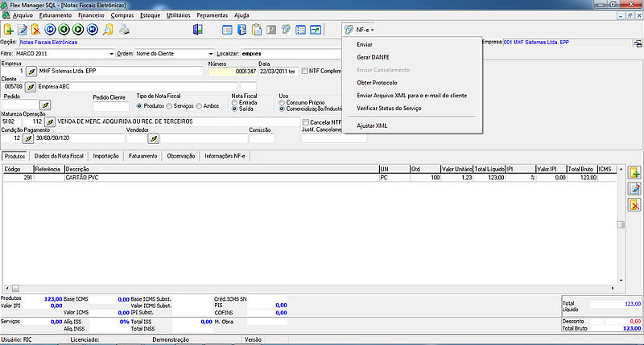Select the Serviços radio button
This screenshot has width=644, height=345.
[x=171, y=105]
